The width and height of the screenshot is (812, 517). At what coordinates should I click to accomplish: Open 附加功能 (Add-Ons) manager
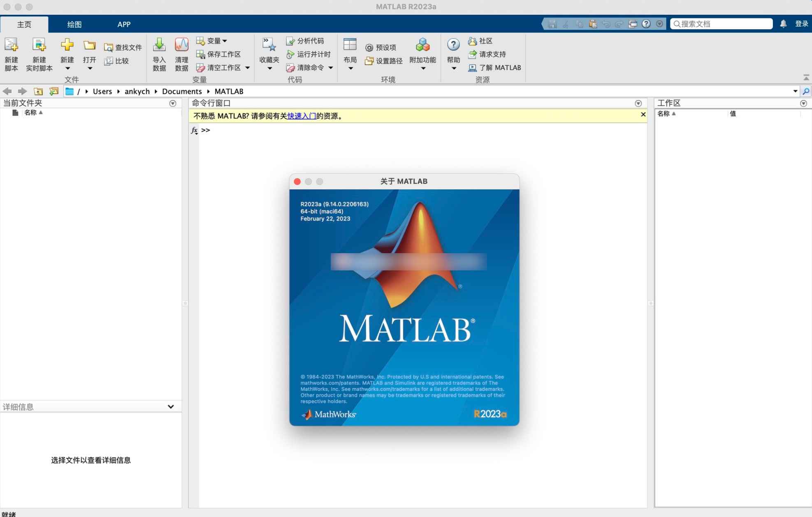point(422,54)
